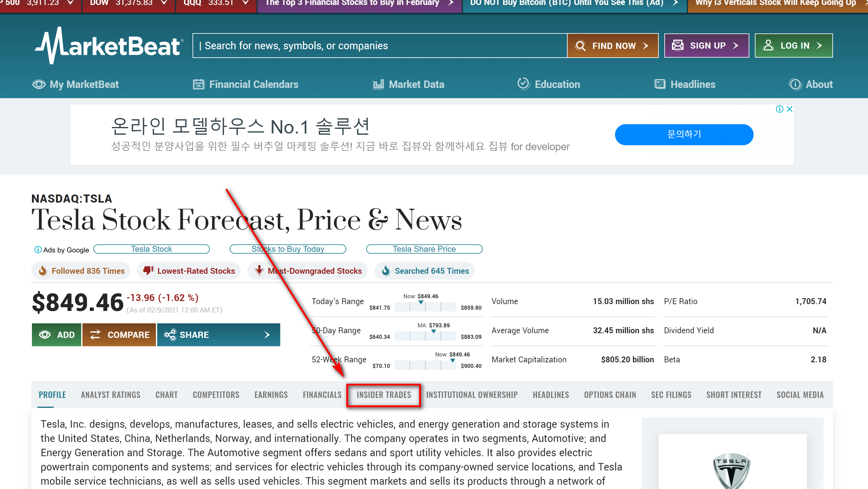Click the Tesla logo image
This screenshot has height=489, width=868.
coord(731,471)
